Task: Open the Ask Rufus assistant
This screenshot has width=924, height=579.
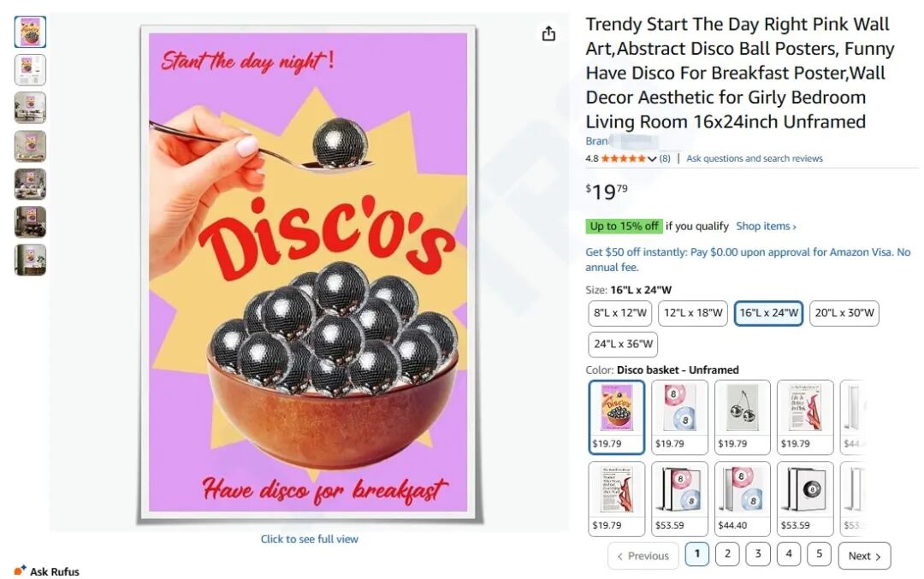Action: 47,571
